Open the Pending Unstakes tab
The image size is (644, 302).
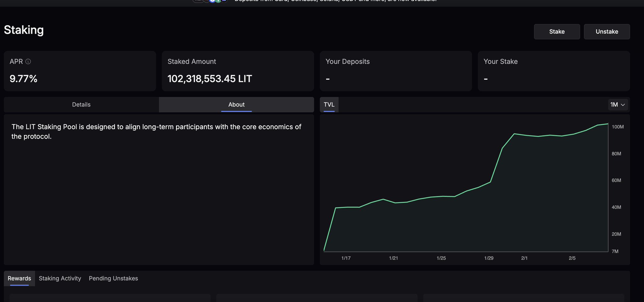pyautogui.click(x=113, y=278)
